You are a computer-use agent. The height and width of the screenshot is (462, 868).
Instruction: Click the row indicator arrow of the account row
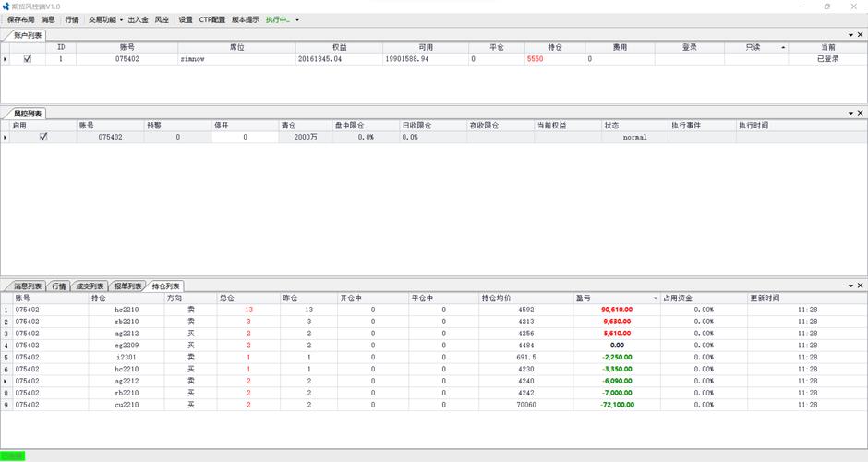tap(5, 59)
